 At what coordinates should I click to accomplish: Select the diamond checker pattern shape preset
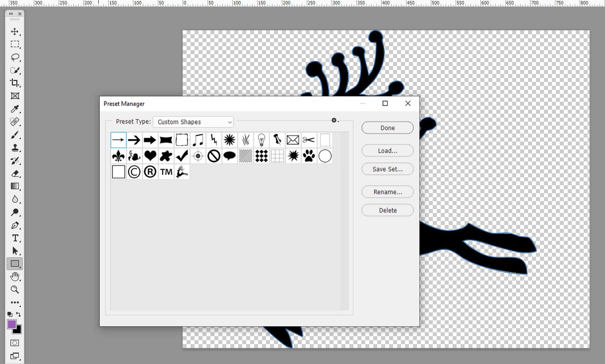[x=261, y=156]
